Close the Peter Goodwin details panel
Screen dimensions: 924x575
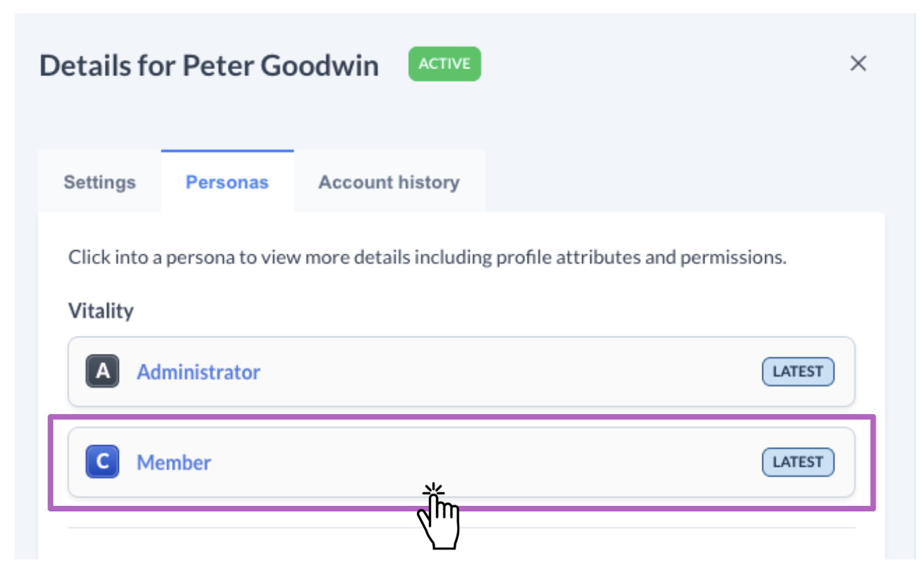click(858, 64)
